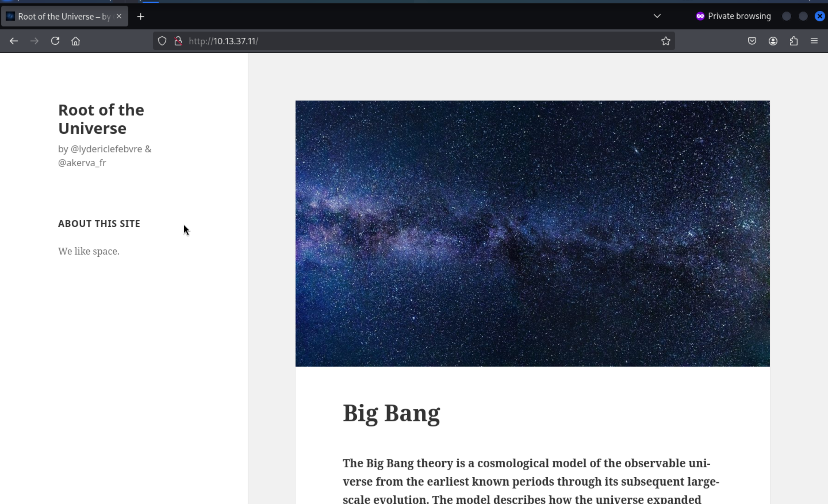The image size is (828, 504).
Task: Click the Private browsing indicator
Action: point(733,16)
